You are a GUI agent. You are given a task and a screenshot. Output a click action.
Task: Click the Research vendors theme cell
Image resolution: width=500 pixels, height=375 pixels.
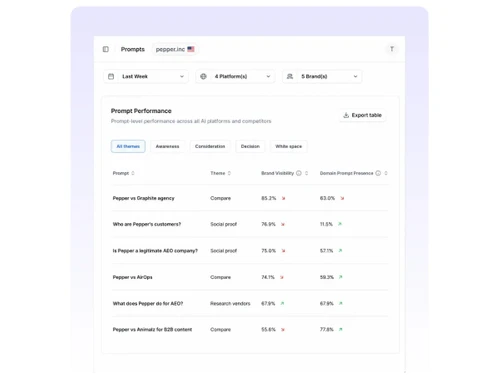tap(230, 303)
